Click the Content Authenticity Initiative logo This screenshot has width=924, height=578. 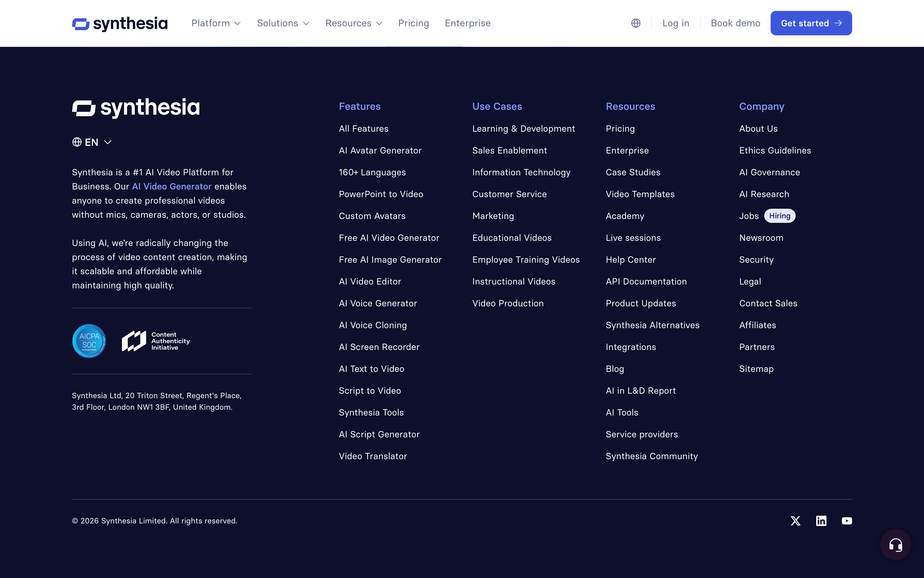click(x=156, y=341)
